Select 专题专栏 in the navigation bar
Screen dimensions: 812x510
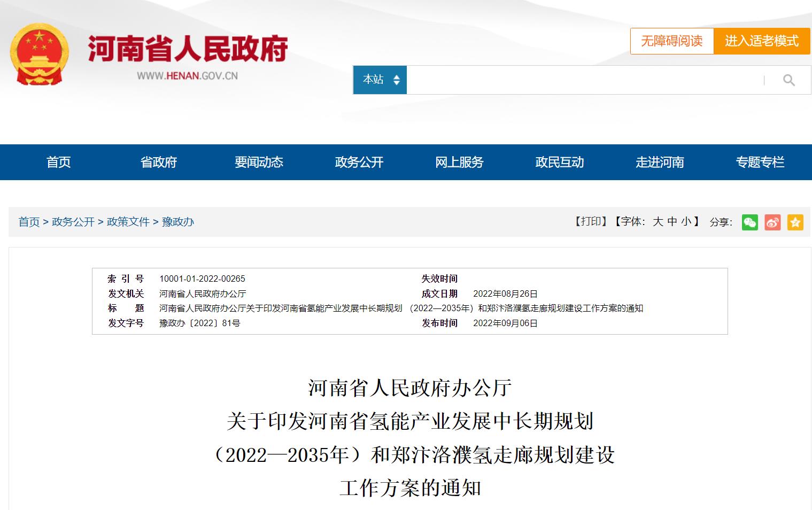pos(760,162)
